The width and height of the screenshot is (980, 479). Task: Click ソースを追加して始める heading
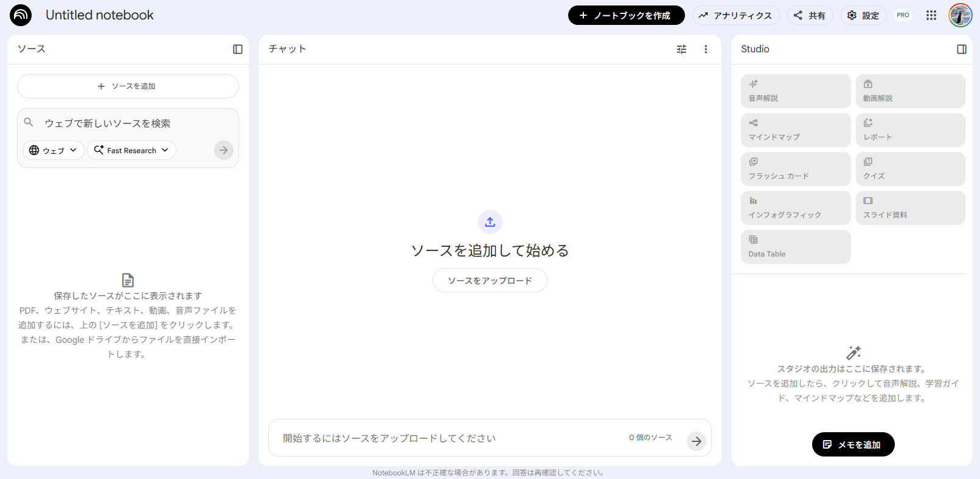pos(490,250)
